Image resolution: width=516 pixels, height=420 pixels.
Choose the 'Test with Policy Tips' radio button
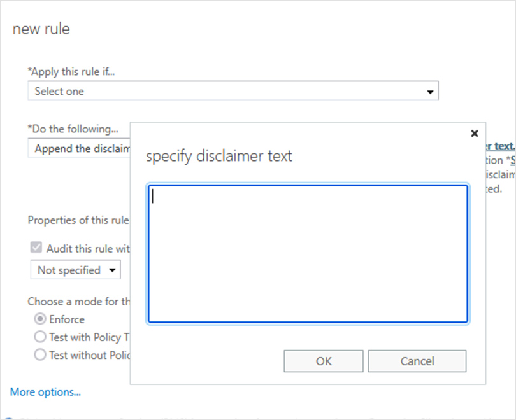click(x=40, y=337)
